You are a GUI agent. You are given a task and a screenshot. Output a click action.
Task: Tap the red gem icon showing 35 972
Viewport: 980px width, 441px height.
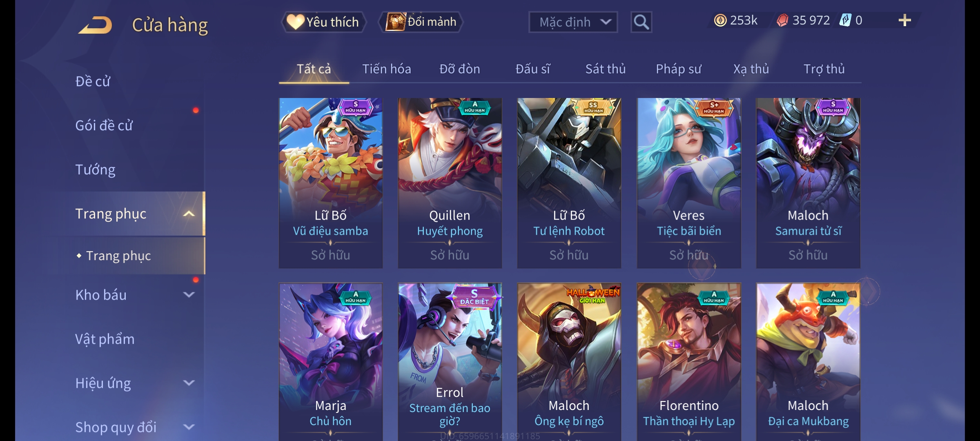(x=782, y=20)
